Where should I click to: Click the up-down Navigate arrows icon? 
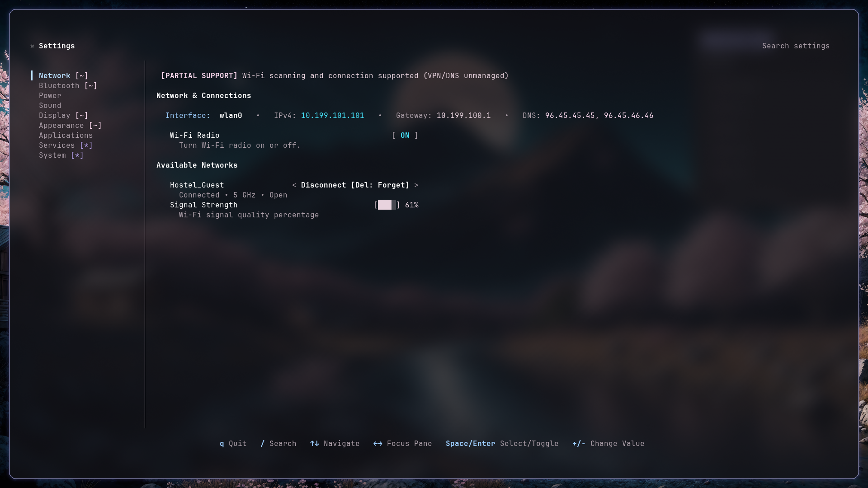tap(314, 444)
